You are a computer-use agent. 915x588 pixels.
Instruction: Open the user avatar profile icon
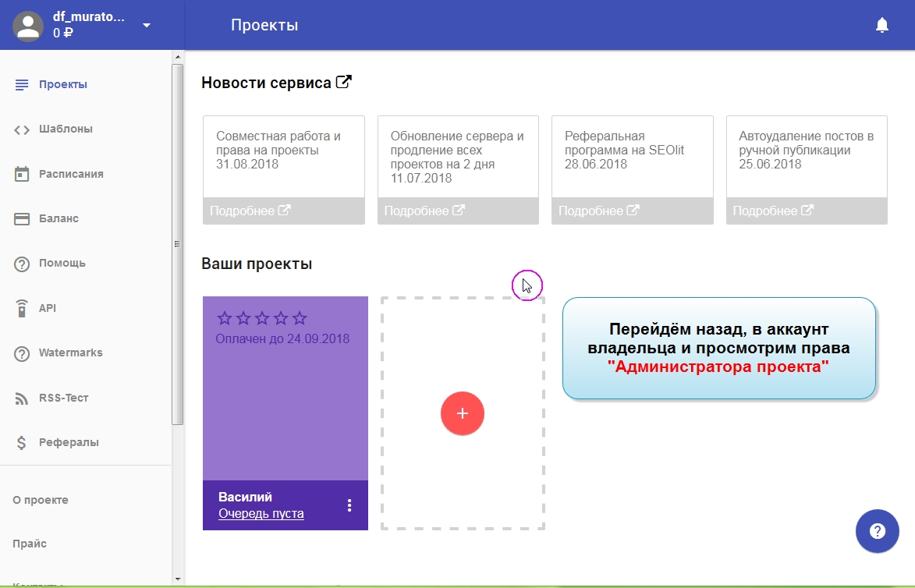tap(29, 26)
